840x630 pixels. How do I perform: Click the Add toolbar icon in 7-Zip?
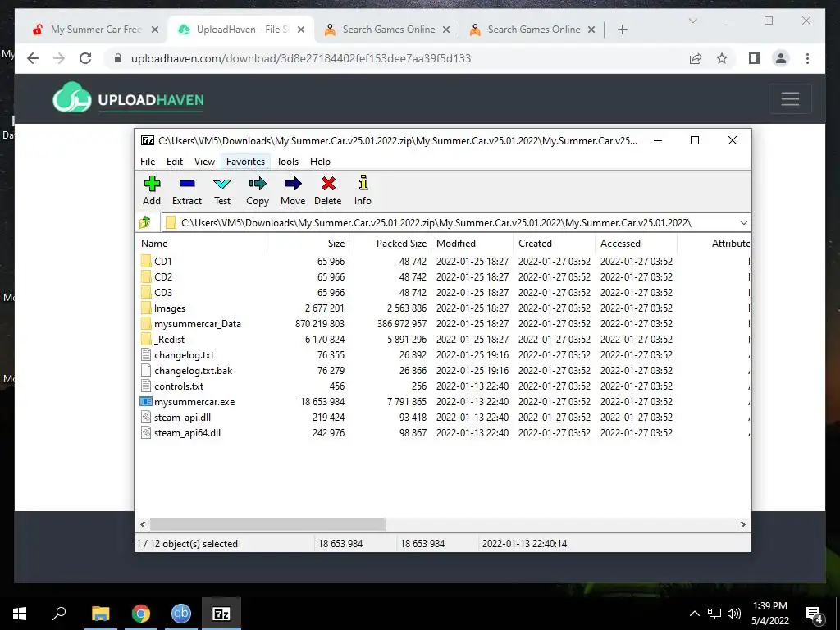(152, 184)
